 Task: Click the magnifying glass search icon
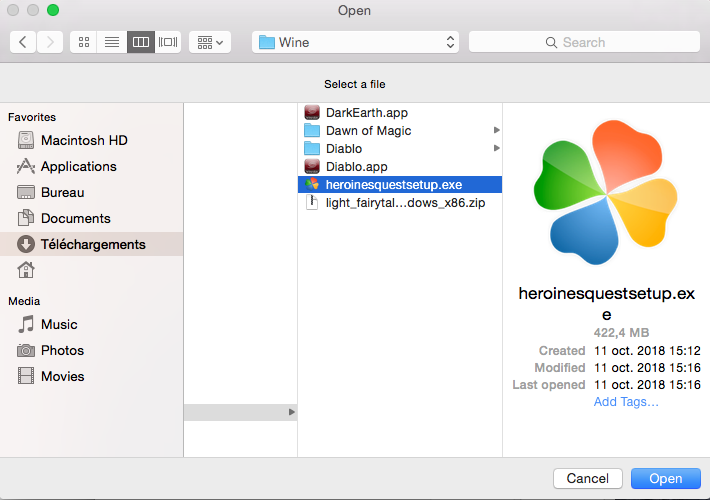[551, 43]
